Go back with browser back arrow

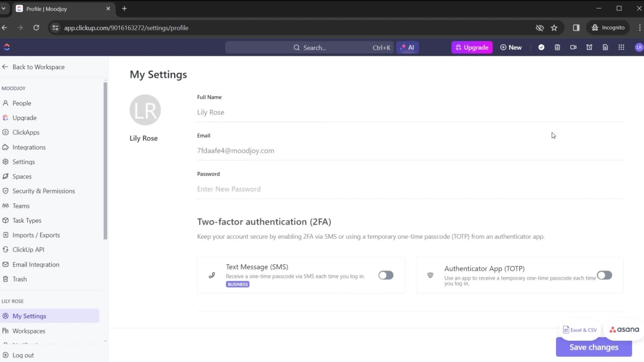(5, 28)
